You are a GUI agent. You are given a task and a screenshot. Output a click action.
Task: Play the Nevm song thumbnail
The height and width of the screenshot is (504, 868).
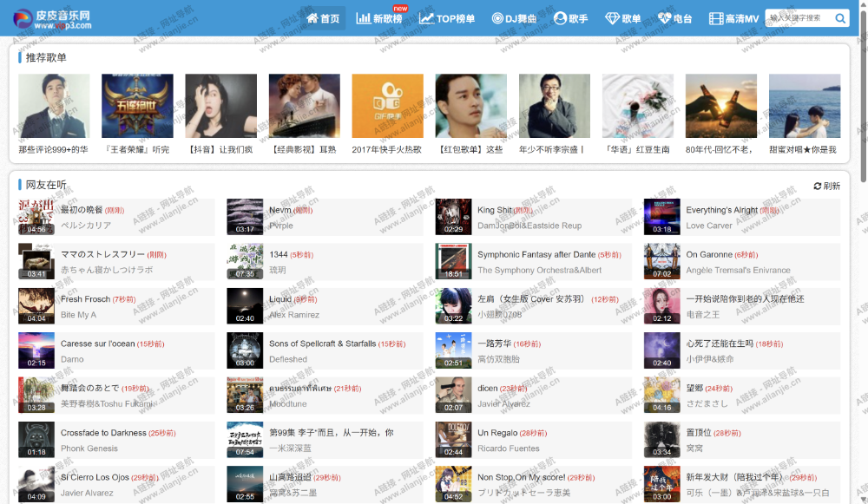(x=245, y=216)
